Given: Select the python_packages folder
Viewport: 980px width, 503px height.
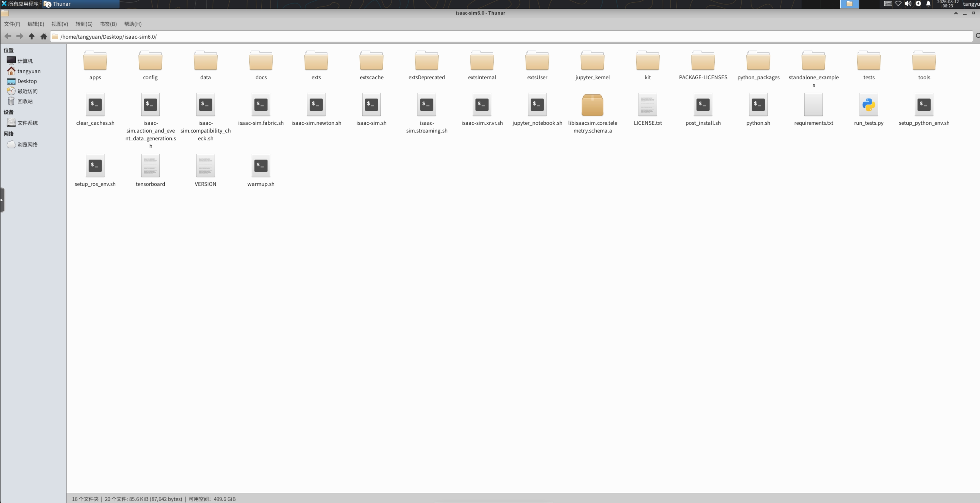Looking at the screenshot, I should pyautogui.click(x=758, y=61).
